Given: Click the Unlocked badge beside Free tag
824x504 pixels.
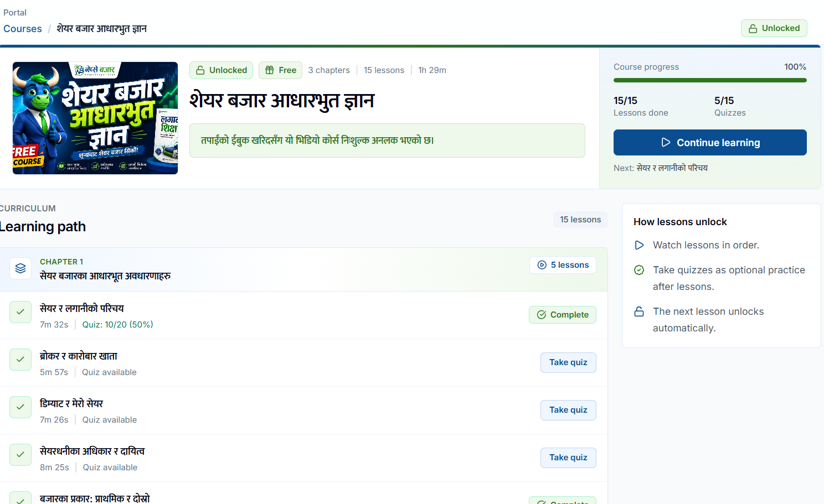Looking at the screenshot, I should tap(221, 70).
